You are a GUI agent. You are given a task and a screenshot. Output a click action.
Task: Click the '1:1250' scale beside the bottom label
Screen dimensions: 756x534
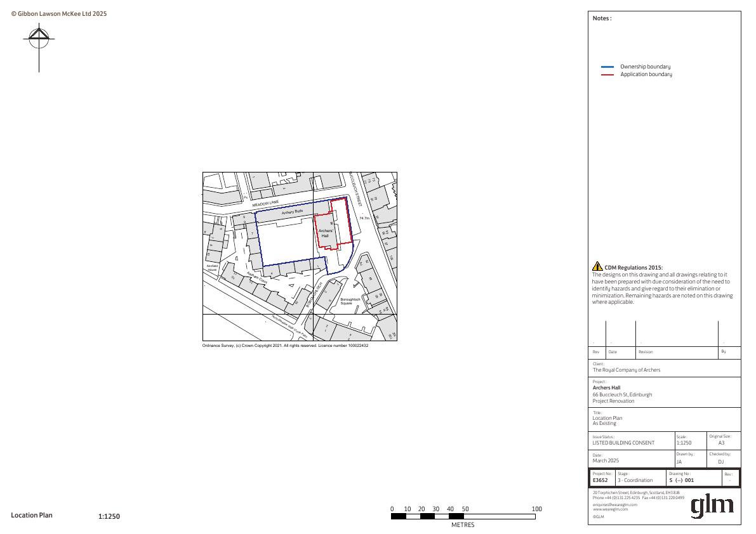pyautogui.click(x=109, y=517)
